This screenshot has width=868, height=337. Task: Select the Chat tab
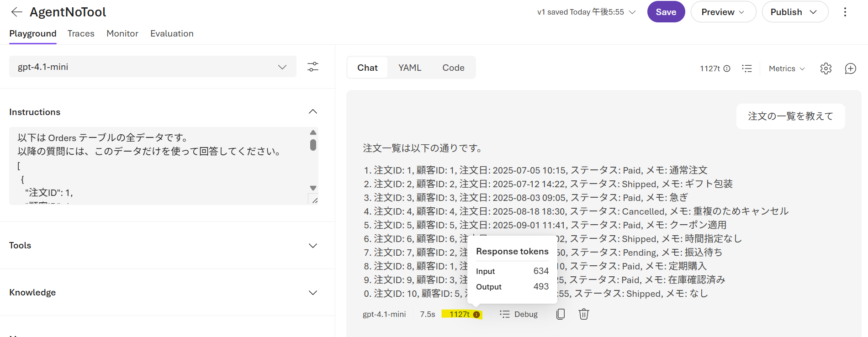[x=367, y=68]
